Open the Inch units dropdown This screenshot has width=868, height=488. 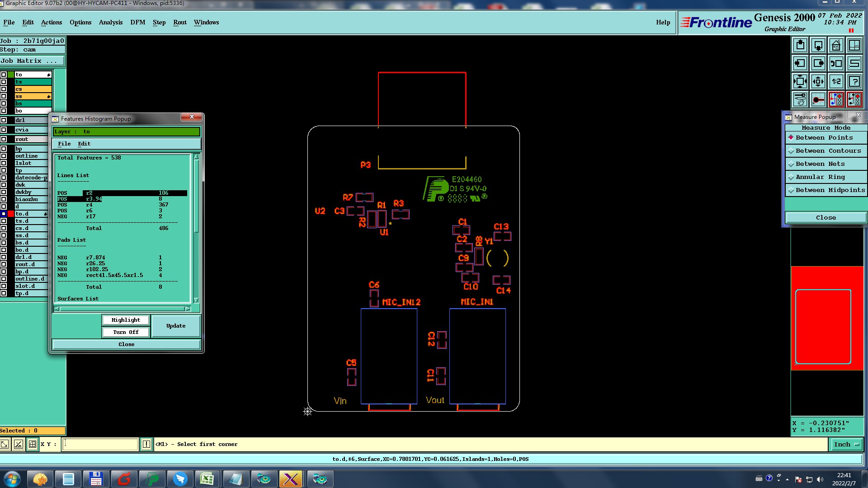(846, 444)
